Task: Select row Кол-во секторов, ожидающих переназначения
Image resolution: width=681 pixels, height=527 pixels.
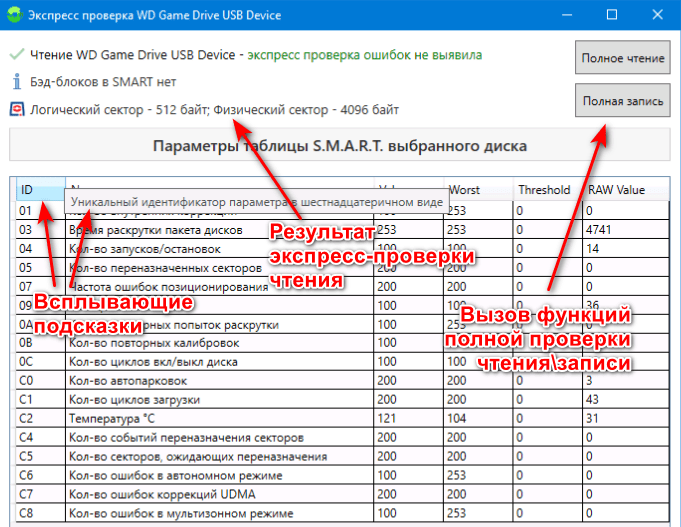Action: point(343,456)
